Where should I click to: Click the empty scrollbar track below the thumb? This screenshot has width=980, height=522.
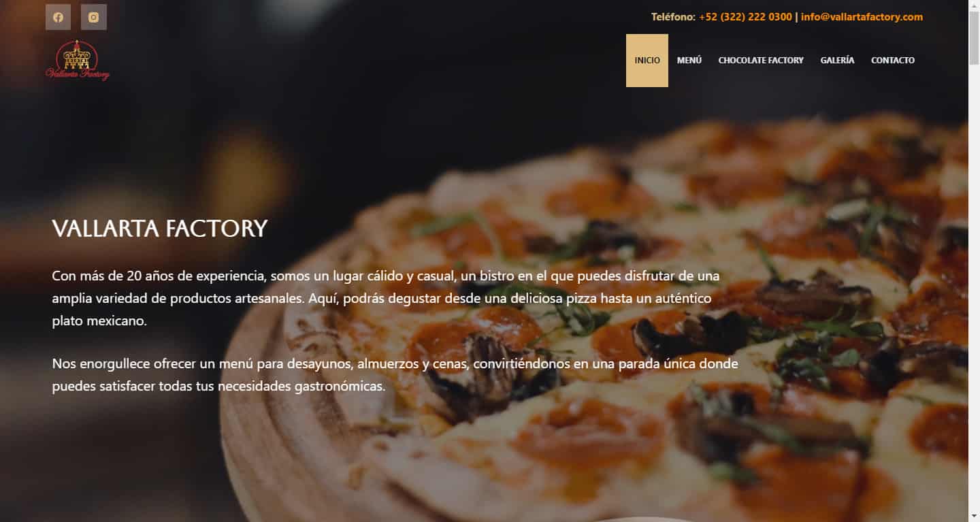[974, 286]
